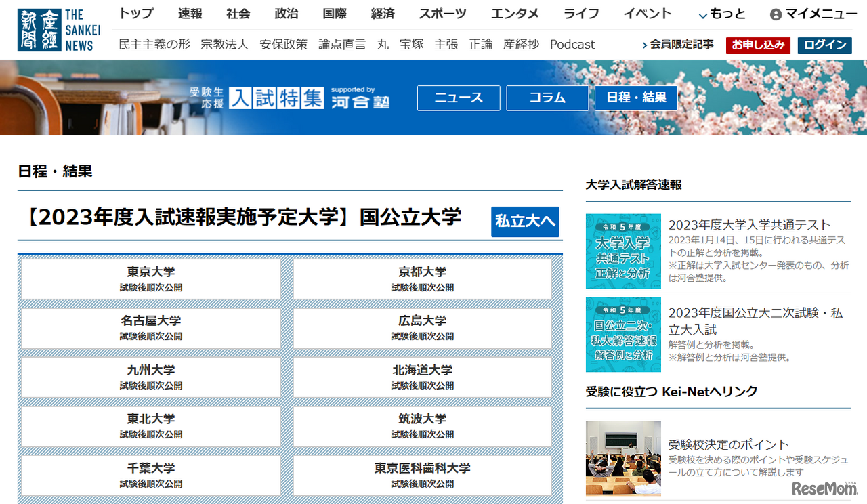This screenshot has height=504, width=867.
Task: Switch to the ニュース tab
Action: point(459,98)
